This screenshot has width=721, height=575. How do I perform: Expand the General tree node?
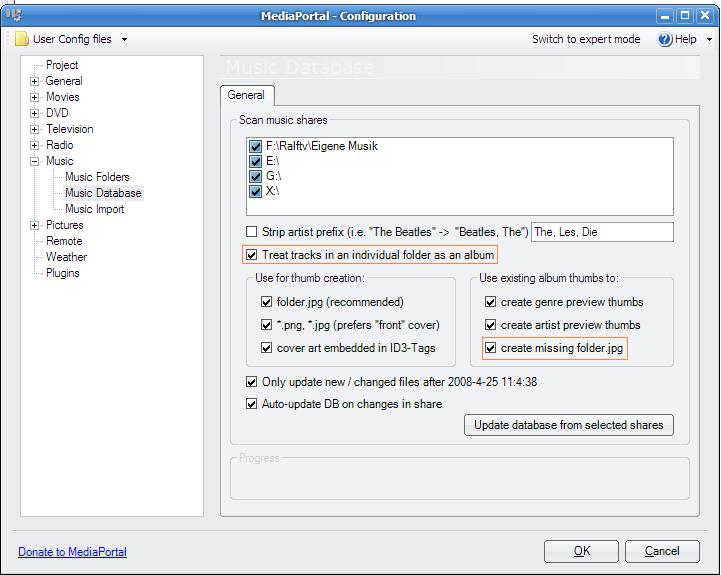click(x=34, y=81)
